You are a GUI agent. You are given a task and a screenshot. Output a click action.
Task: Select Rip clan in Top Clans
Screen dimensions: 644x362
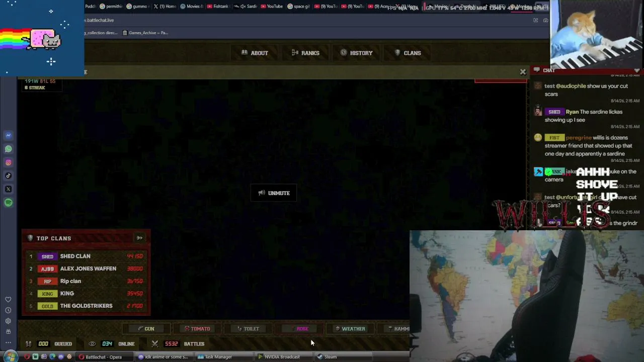click(x=86, y=281)
